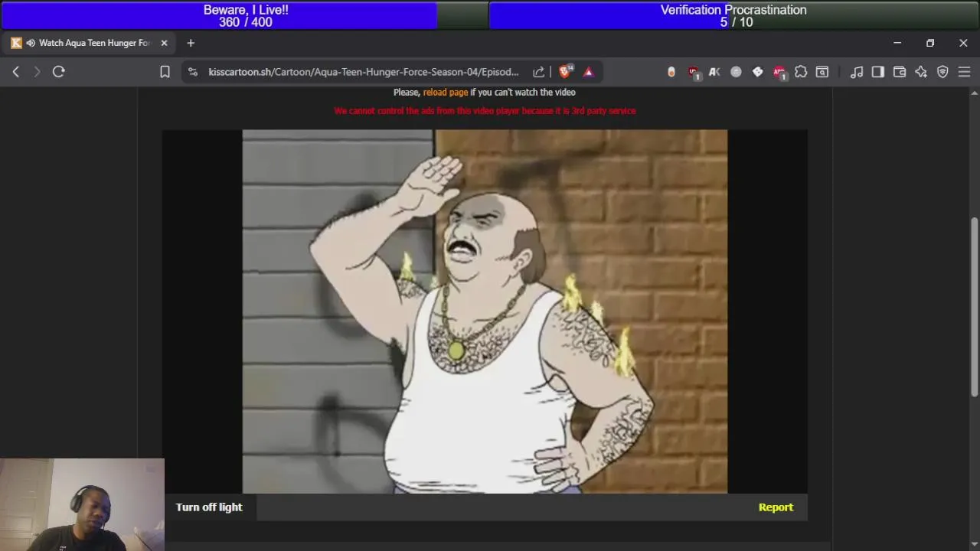Toggle the browser sidebar panel
This screenshot has width=980, height=551.
(x=878, y=72)
